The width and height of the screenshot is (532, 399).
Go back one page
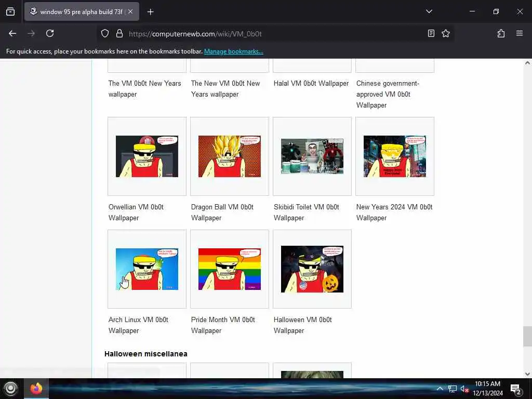[12, 33]
